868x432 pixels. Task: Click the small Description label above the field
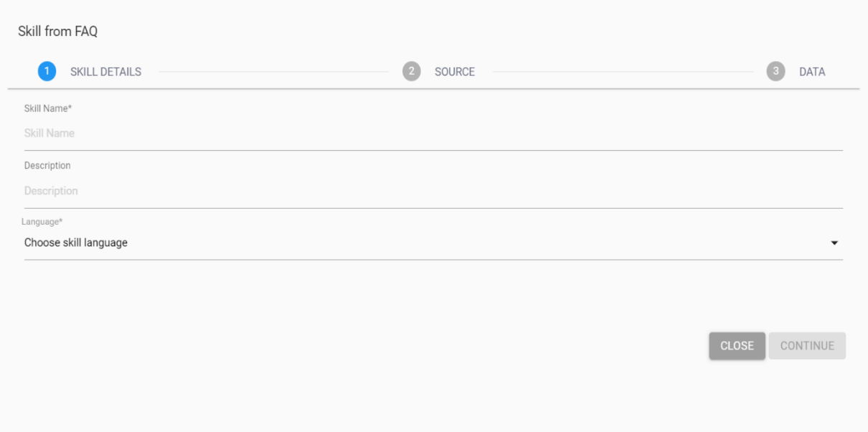(47, 166)
